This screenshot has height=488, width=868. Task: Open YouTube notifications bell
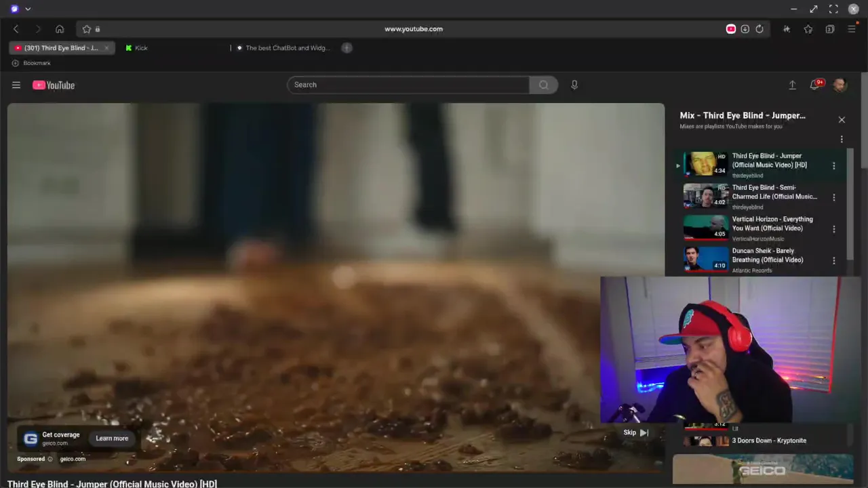coord(815,85)
